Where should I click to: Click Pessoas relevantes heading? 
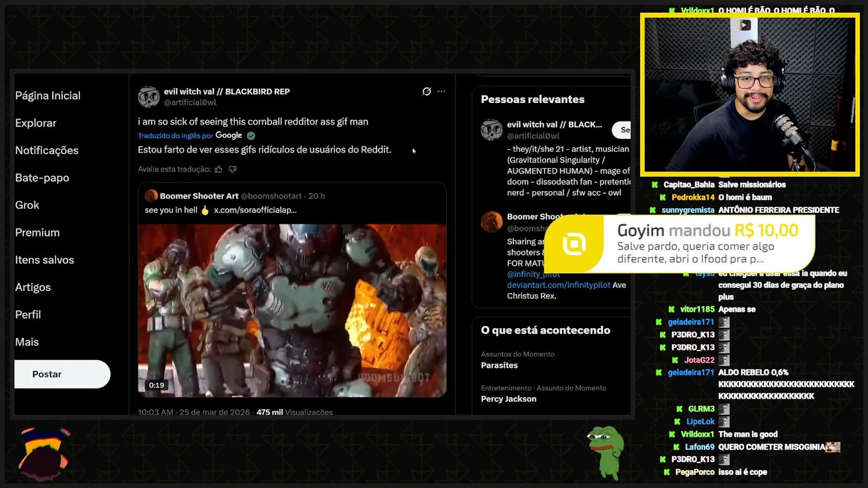click(x=532, y=99)
